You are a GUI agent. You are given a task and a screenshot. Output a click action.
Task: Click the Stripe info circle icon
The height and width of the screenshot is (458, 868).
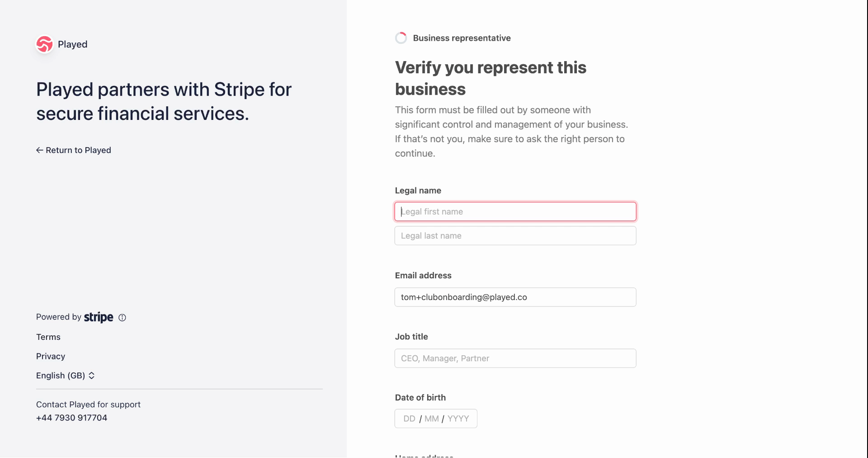point(122,318)
